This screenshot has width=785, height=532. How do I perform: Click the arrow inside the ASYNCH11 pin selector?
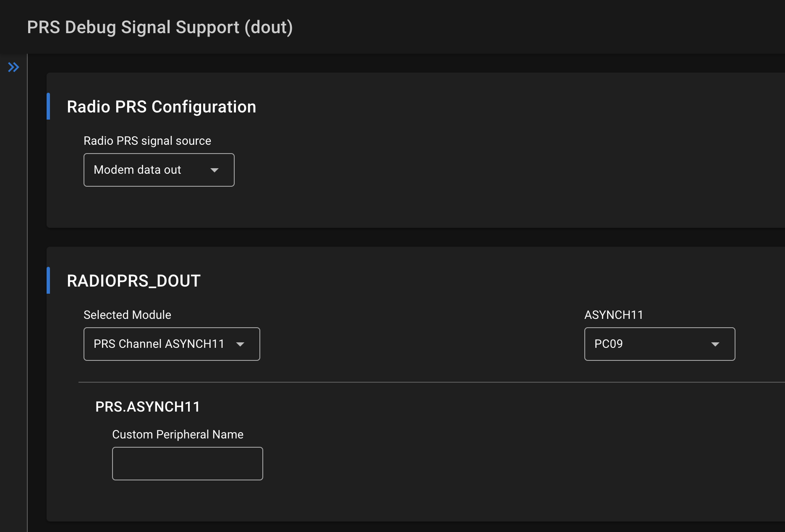coord(715,344)
